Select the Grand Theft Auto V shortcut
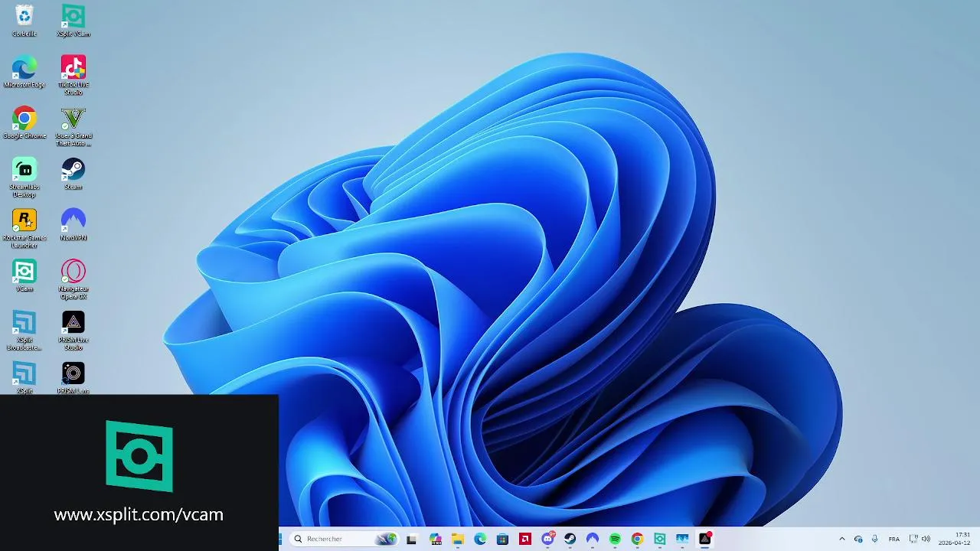The image size is (980, 551). tap(73, 126)
